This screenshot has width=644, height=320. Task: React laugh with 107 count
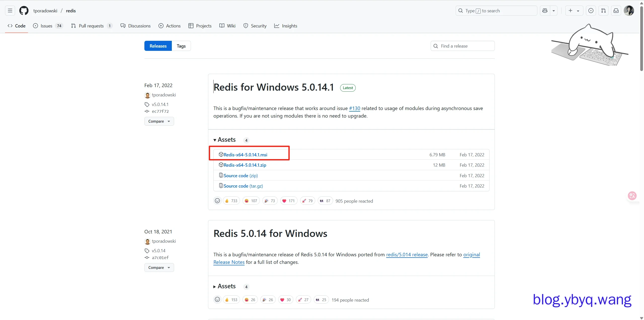coord(251,201)
